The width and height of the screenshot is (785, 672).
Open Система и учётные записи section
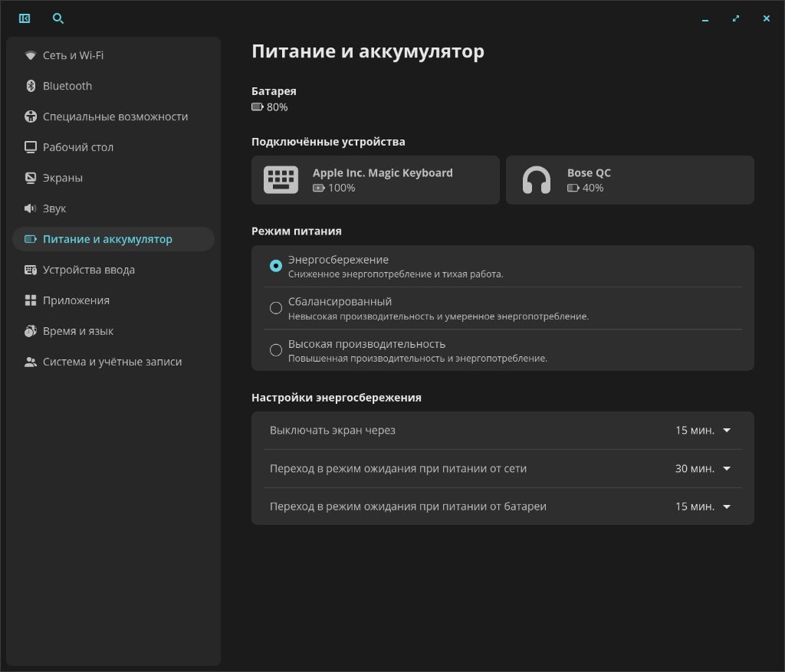(112, 362)
